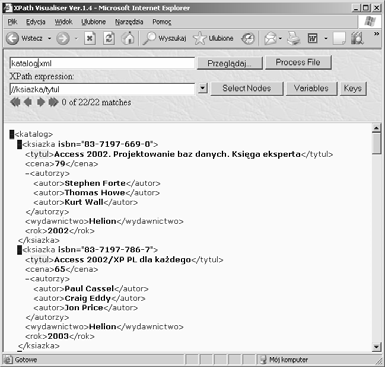Open the XPath expression history dropdown
385x367 pixels.
pyautogui.click(x=203, y=89)
